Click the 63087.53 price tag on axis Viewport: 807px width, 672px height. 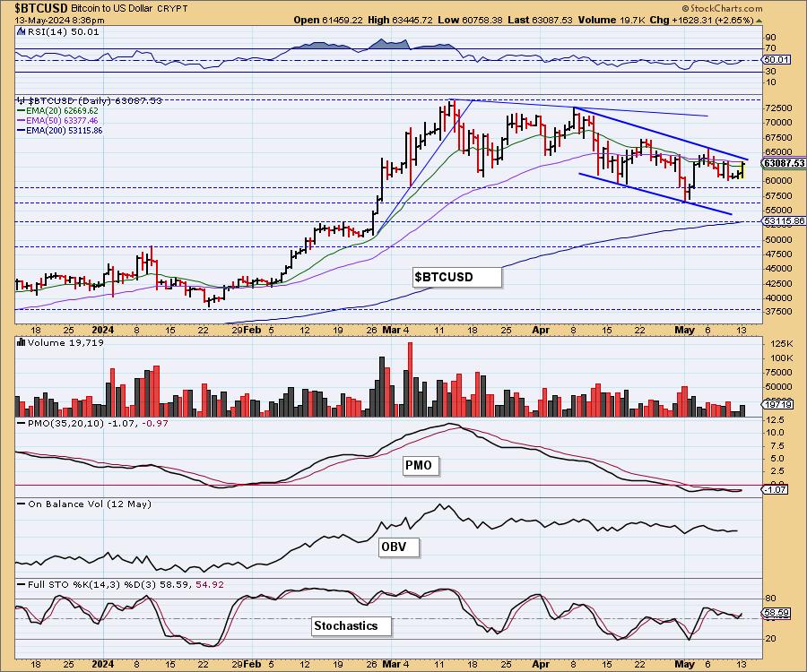(785, 163)
